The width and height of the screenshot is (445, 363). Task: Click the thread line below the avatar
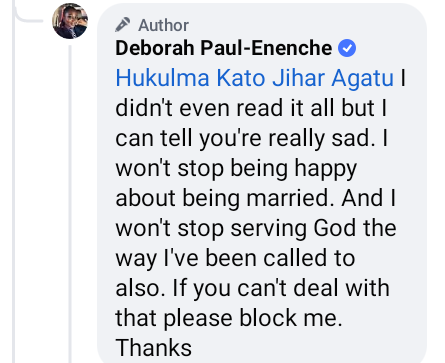point(70,203)
